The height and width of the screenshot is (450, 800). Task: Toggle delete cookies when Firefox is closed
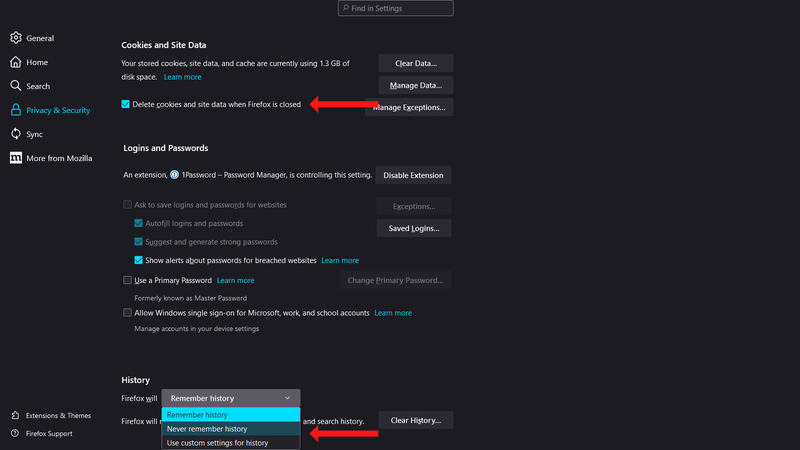(x=126, y=103)
